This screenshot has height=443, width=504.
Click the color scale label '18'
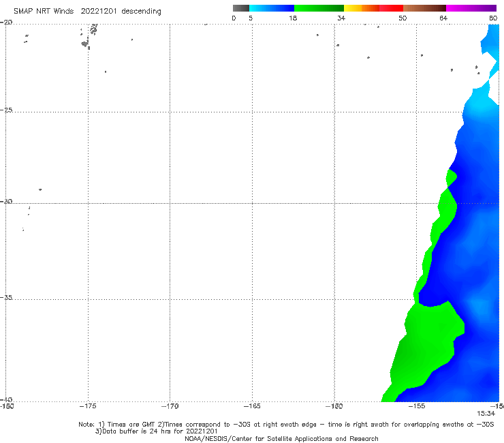(293, 18)
